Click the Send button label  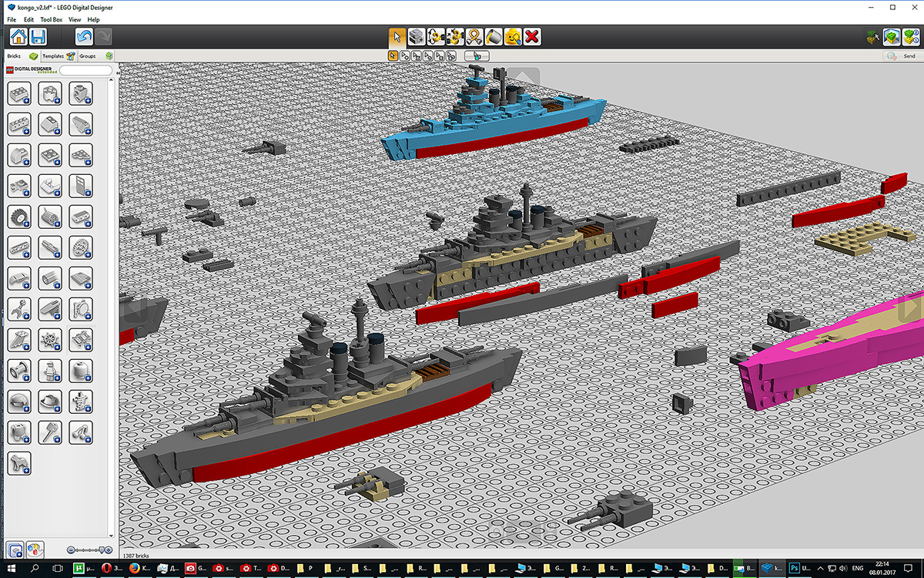909,56
